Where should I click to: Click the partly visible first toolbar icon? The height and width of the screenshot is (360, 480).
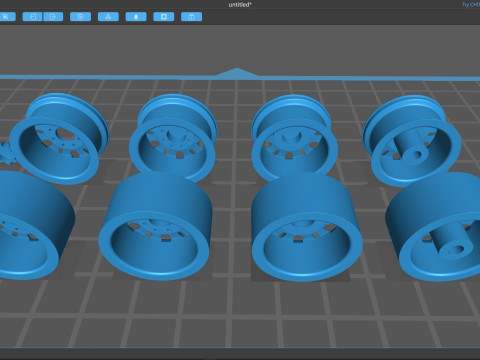tap(7, 17)
